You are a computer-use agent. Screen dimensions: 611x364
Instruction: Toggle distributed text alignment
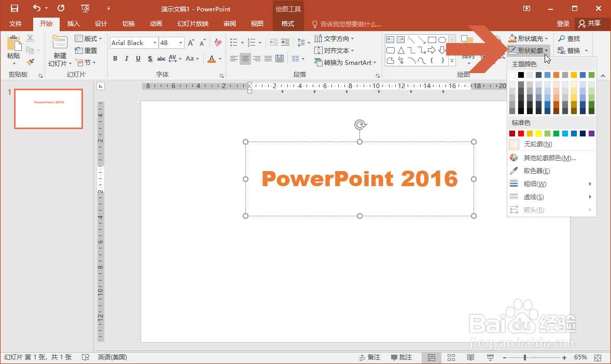pyautogui.click(x=280, y=59)
